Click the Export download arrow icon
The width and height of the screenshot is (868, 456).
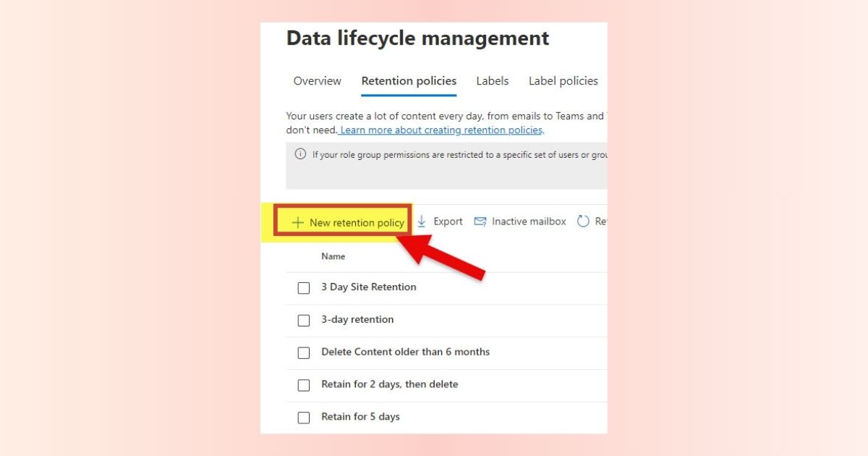(x=422, y=221)
